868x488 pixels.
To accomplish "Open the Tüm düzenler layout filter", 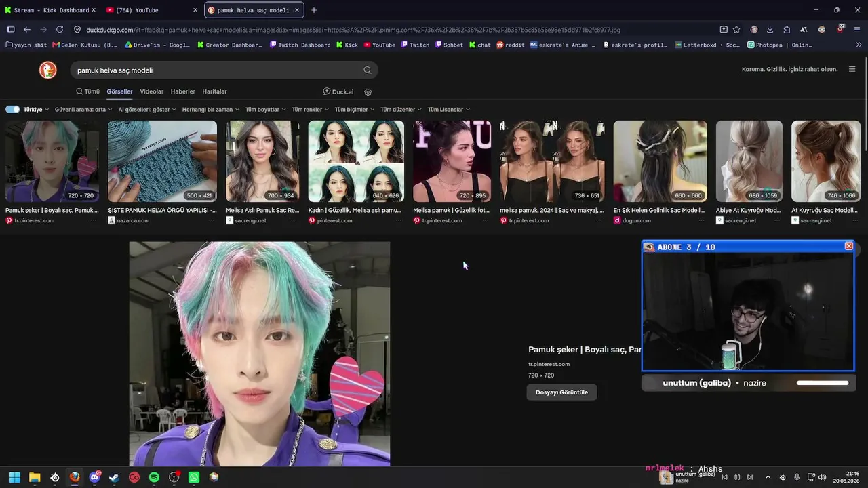I will click(401, 110).
